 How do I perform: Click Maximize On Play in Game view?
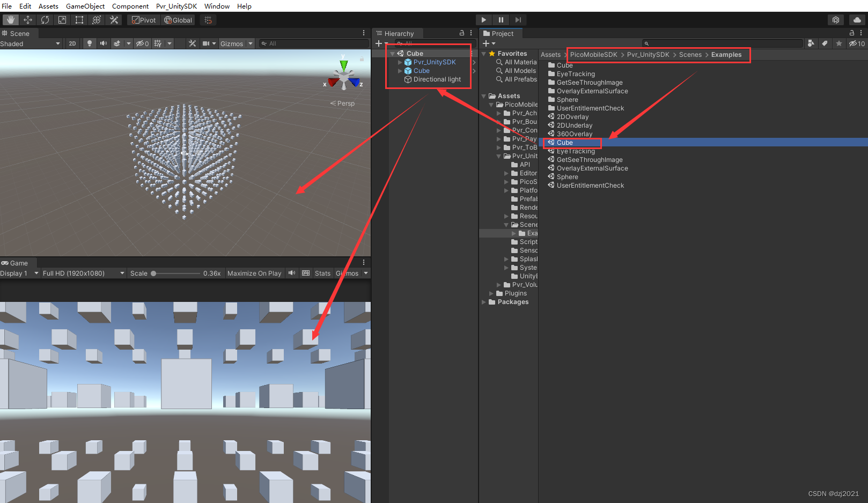tap(254, 273)
